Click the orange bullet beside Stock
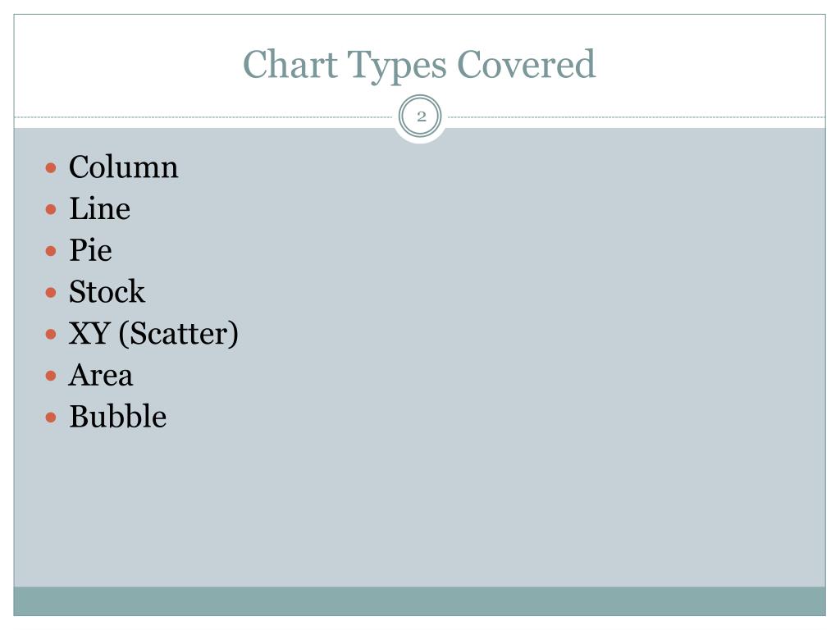Screen dimensions: 840x630 (51, 293)
